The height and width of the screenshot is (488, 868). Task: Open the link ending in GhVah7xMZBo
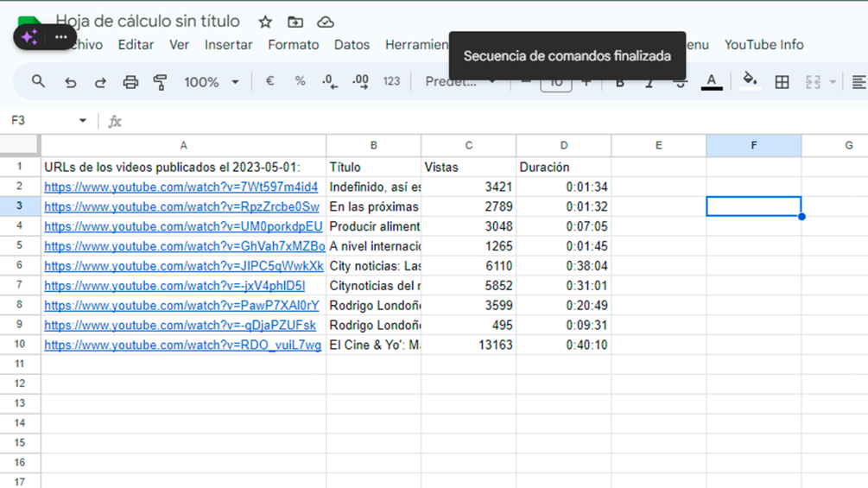coord(184,246)
